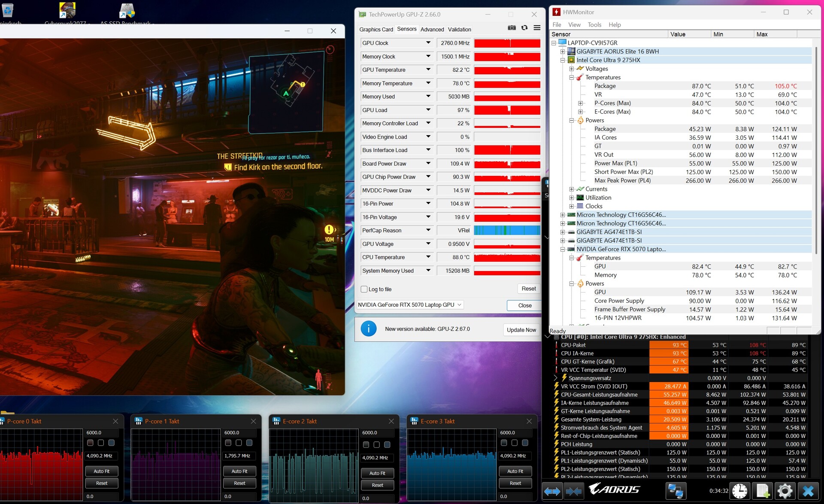The height and width of the screenshot is (504, 824).
Task: Switch to Advanced tab in GPU-Z
Action: (432, 30)
